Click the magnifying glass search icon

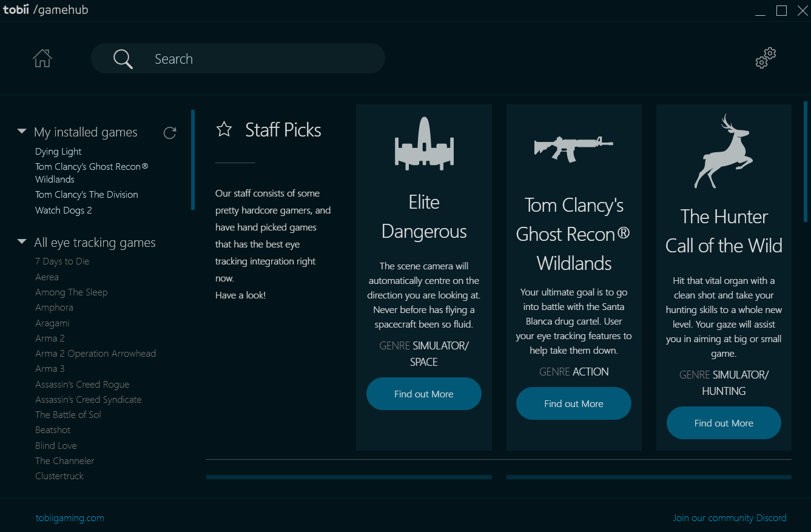pos(123,59)
